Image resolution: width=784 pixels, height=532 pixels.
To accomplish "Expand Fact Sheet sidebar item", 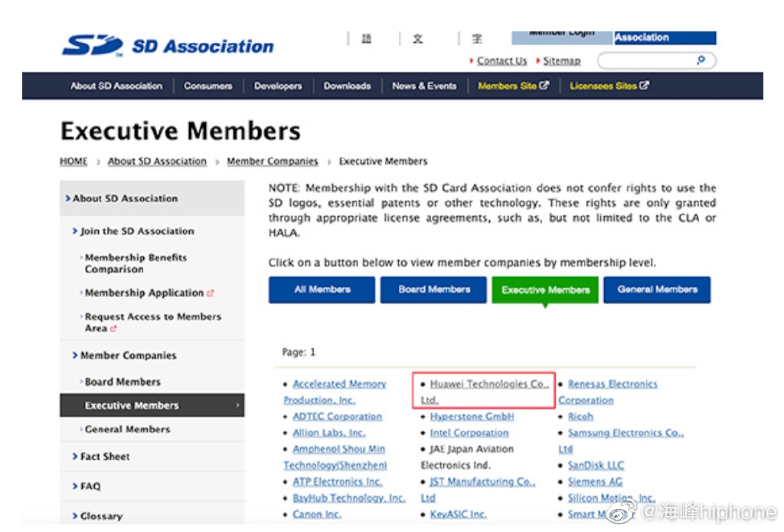I will pos(104,456).
